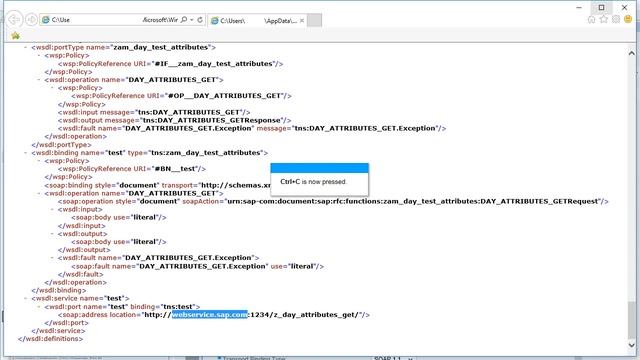The width and height of the screenshot is (640, 360).
Task: Click the soapAction urn:sap-com:document value
Action: coord(413,201)
